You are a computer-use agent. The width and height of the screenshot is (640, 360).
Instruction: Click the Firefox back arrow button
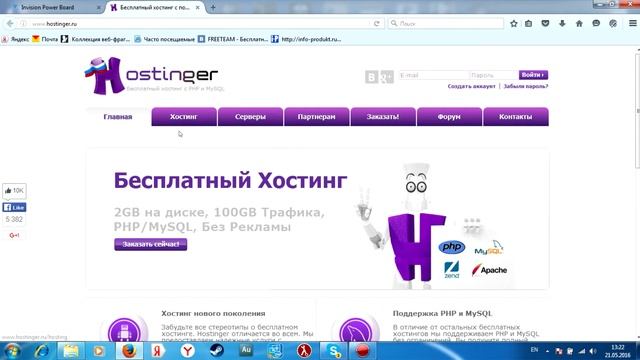point(10,24)
